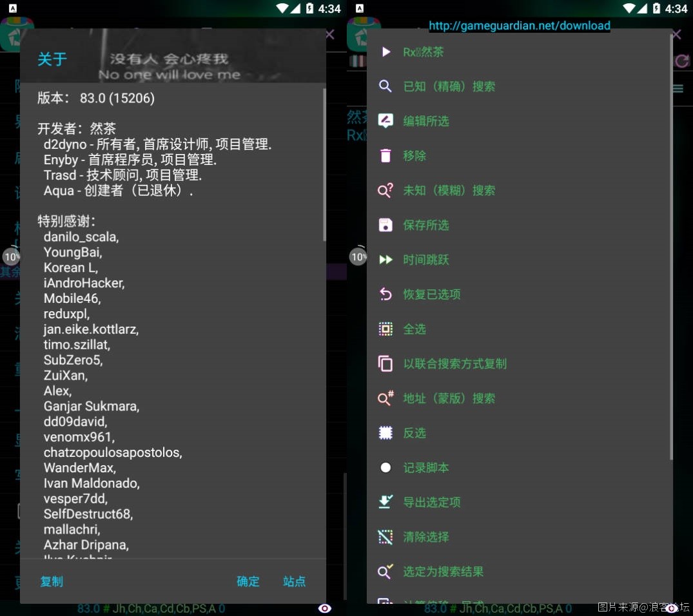
Task: Click the d2dyno developer line
Action: [157, 144]
